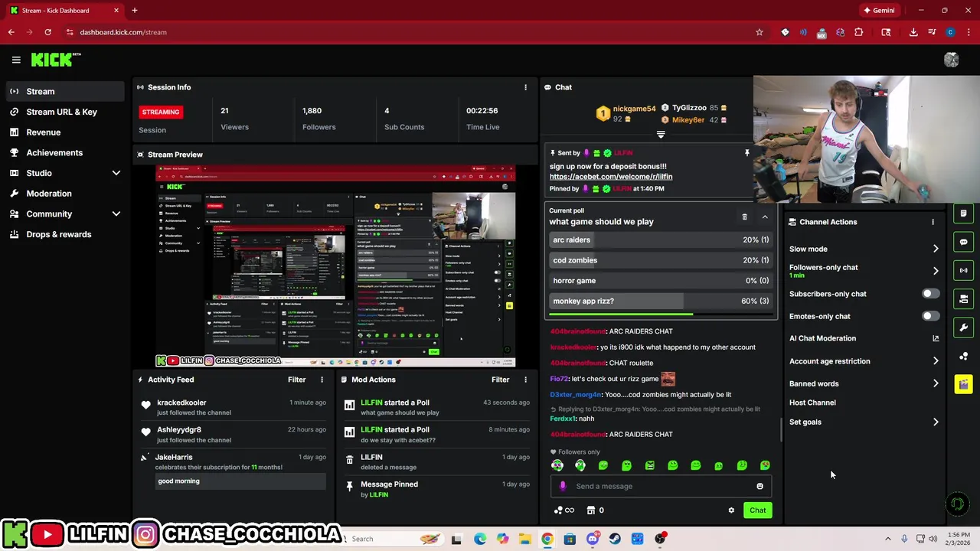The height and width of the screenshot is (551, 980).
Task: Toggle Subscribers-only chat switch
Action: coord(929,294)
